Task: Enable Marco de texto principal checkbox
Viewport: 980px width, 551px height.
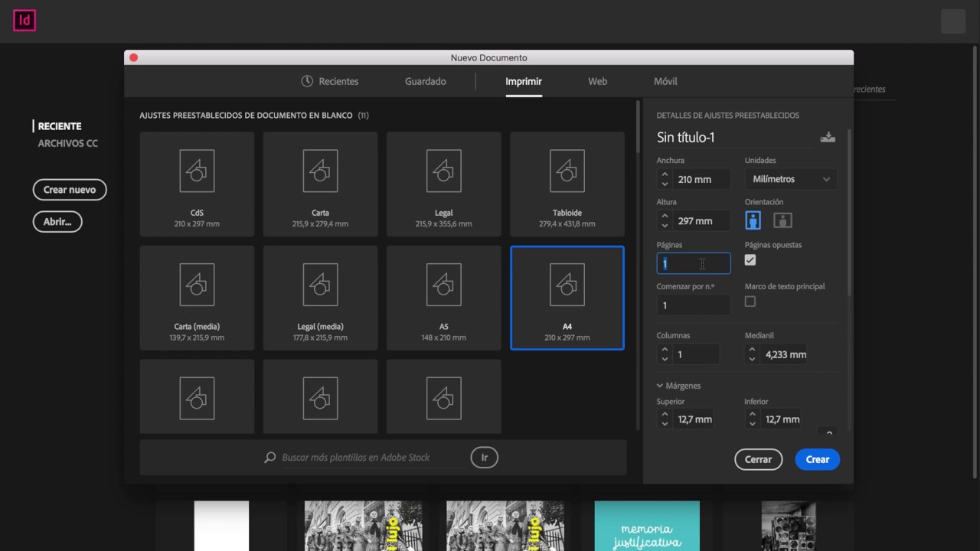Action: coord(750,302)
